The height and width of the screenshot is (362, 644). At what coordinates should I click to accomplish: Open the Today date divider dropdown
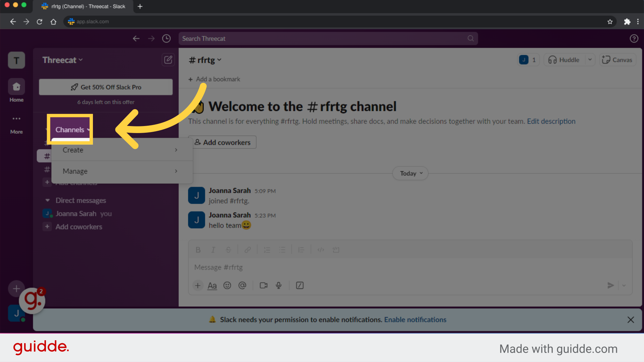point(410,173)
